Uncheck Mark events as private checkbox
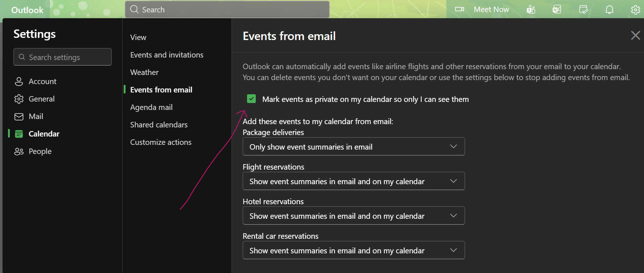Viewport: 644px width, 273px height. pos(251,99)
